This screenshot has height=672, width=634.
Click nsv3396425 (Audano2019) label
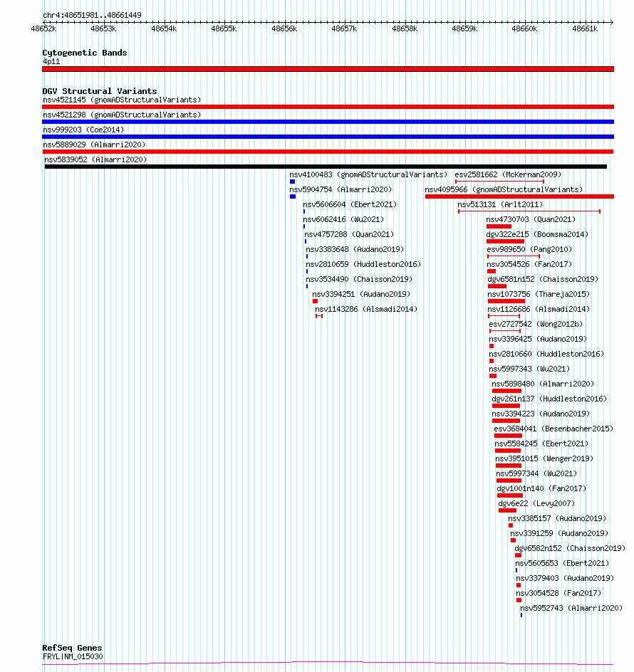(538, 340)
